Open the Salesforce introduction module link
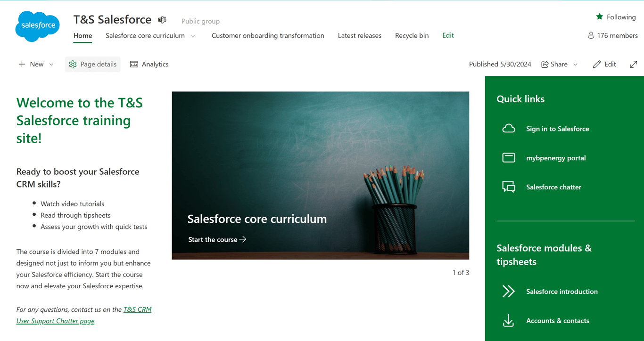Screen dimensions: 644x341 [x=562, y=292]
